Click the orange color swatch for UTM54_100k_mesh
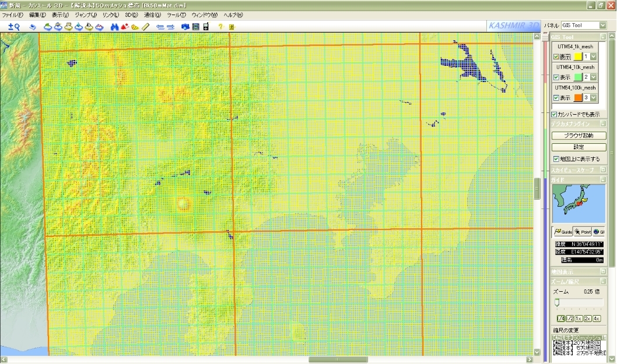Image resolution: width=617 pixels, height=364 pixels. coord(577,97)
